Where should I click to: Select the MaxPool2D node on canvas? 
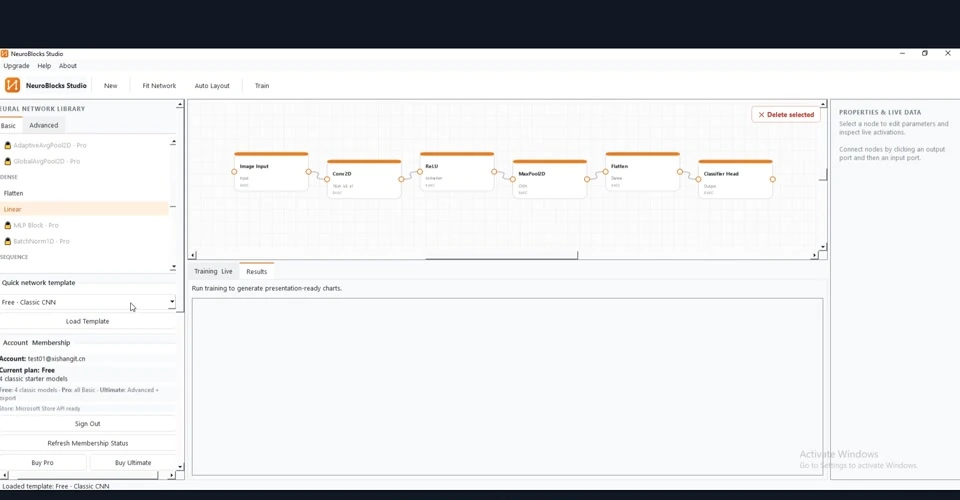[x=550, y=179]
